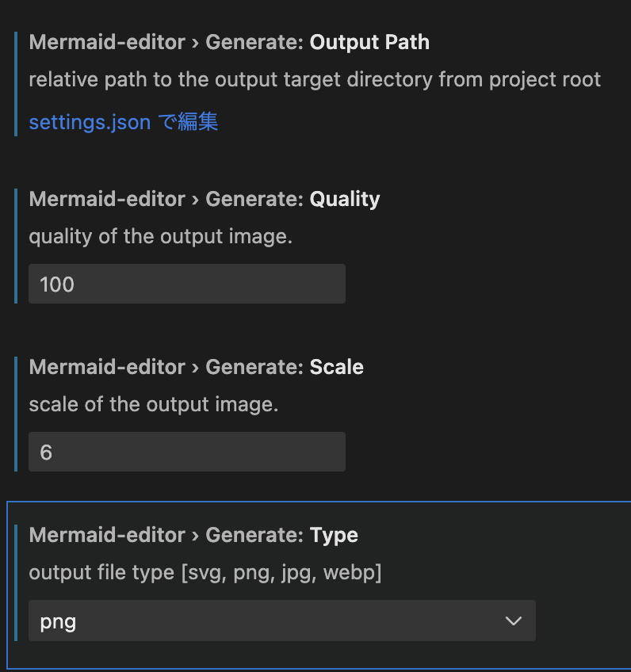
Task: Click the word 'Mermaid-editor' in the Scale heading
Action: 107,367
